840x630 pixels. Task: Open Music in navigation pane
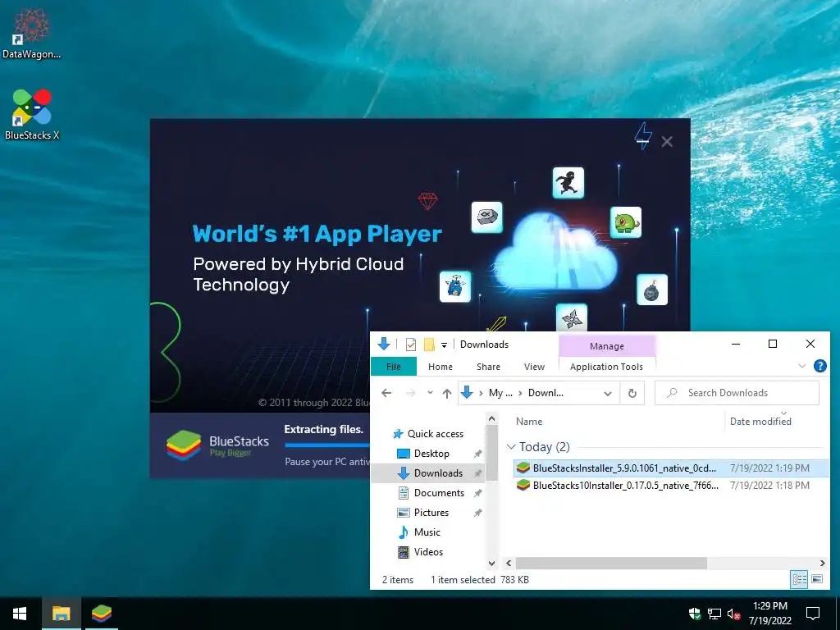(419, 532)
